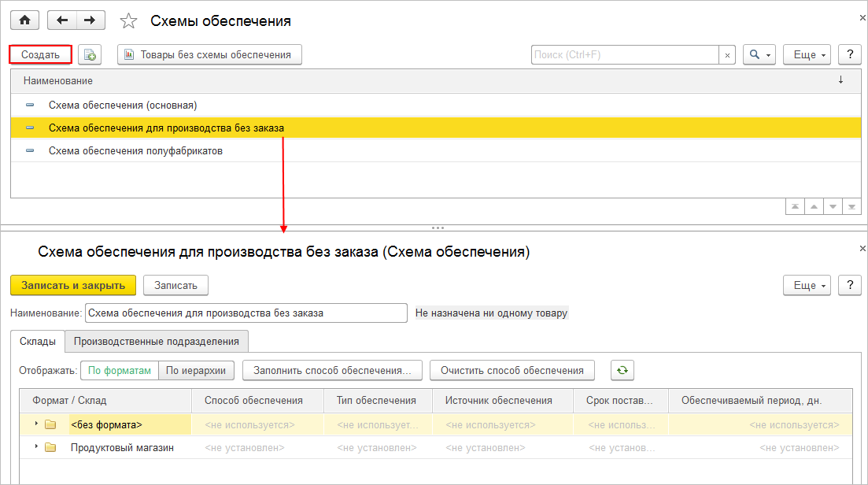868x485 pixels.
Task: Open help for the Схемы обеспечения list
Action: point(850,55)
